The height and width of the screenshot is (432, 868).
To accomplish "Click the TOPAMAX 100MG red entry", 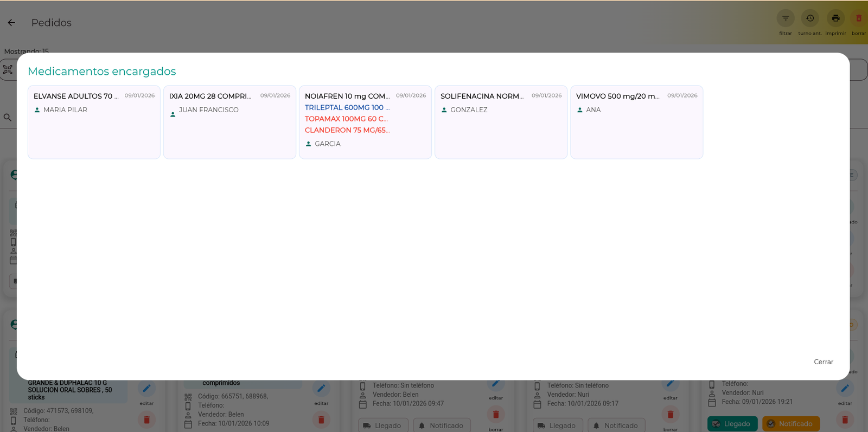I will pyautogui.click(x=346, y=119).
